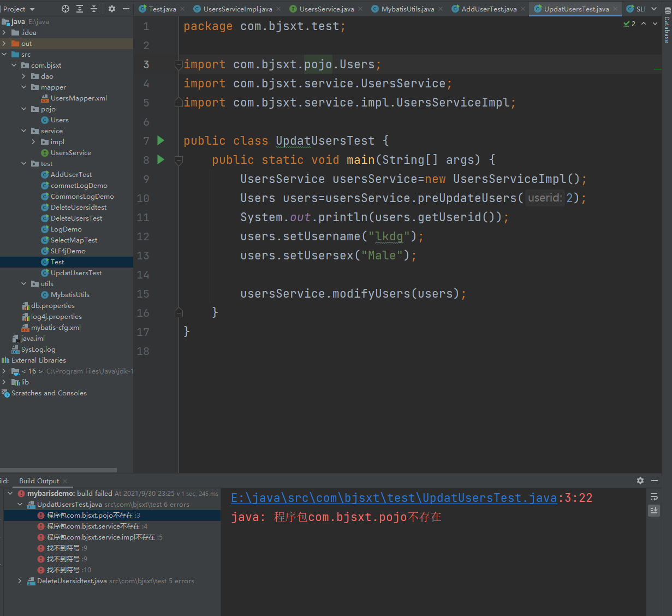
Task: Place cursor on line 14 in editor
Action: (420, 275)
